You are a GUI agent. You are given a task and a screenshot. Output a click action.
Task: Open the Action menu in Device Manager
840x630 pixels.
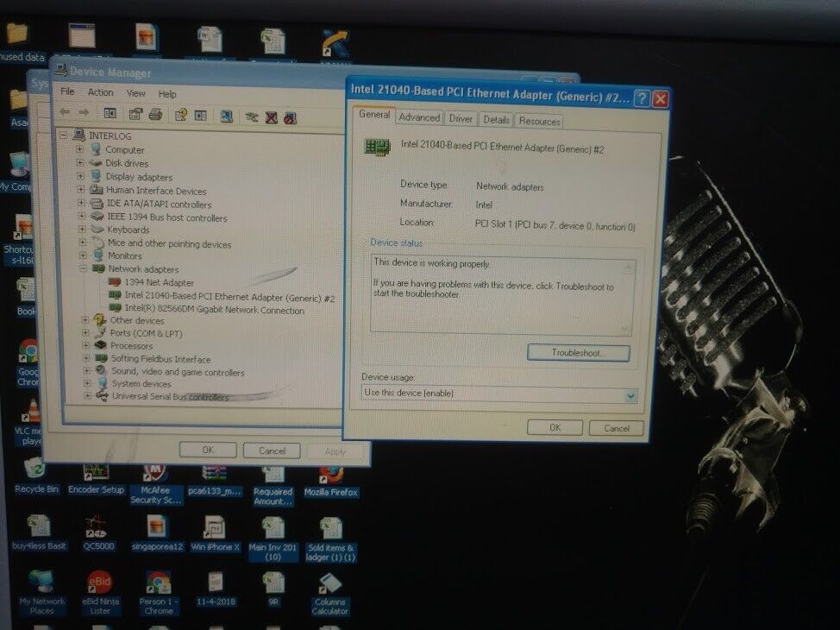pos(100,92)
